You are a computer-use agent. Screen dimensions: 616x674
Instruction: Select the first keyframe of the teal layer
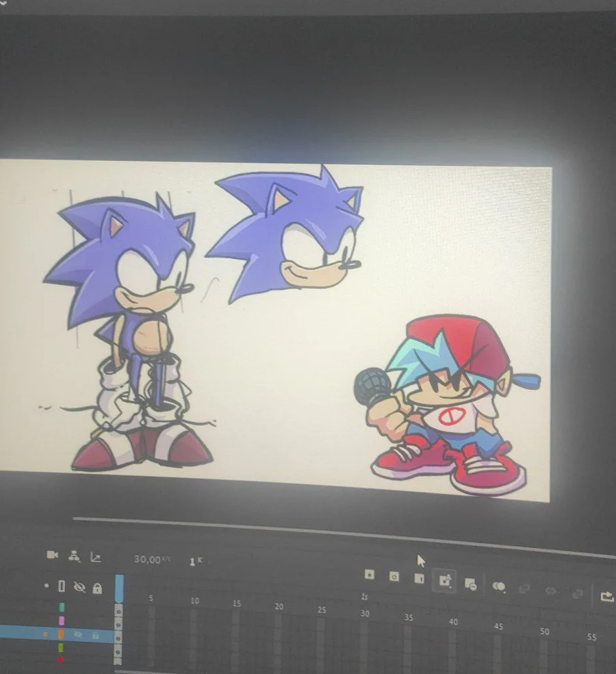pyautogui.click(x=118, y=610)
